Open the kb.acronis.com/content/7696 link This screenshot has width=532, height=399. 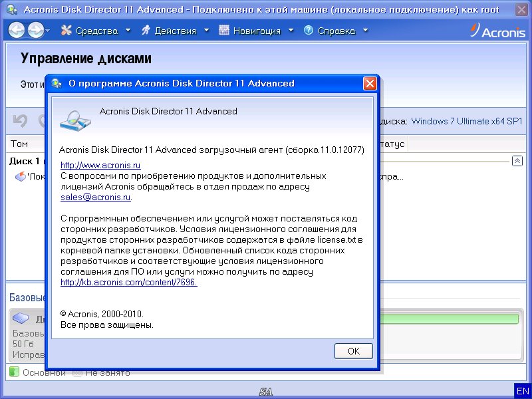[128, 283]
